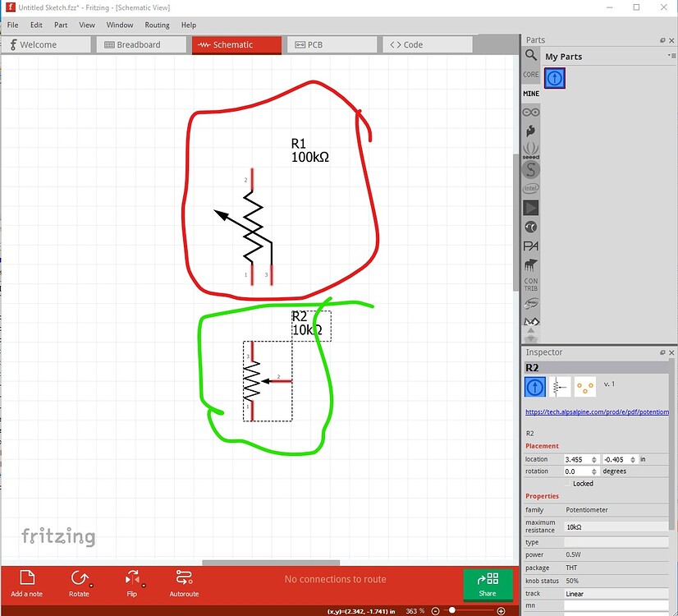Screen dimensions: 678x616
Task: Click the Flip tool
Action: [x=132, y=583]
